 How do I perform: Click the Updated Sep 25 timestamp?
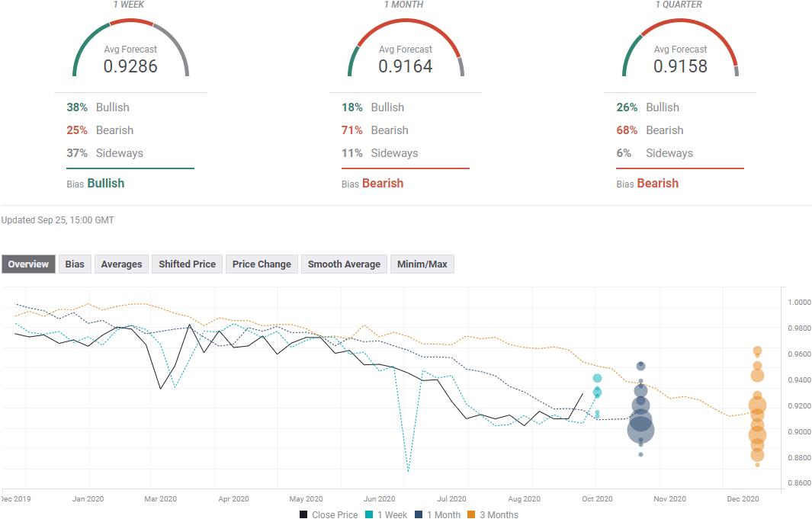[x=57, y=220]
